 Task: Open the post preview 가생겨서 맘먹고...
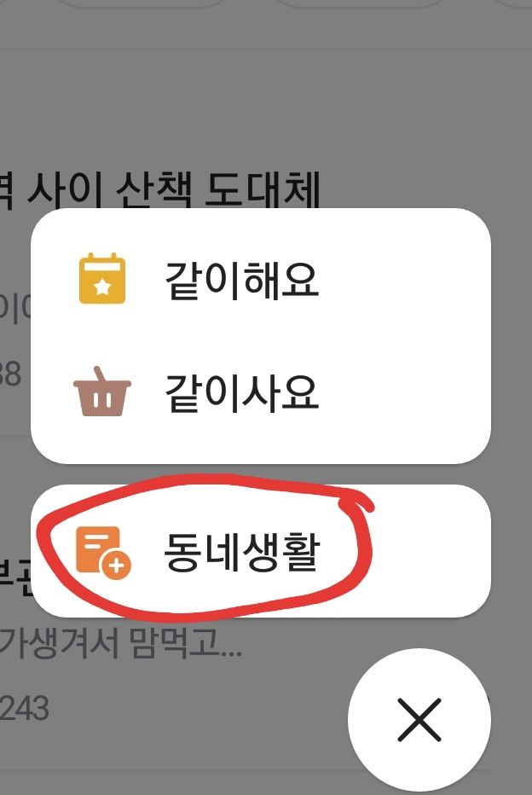click(x=120, y=642)
